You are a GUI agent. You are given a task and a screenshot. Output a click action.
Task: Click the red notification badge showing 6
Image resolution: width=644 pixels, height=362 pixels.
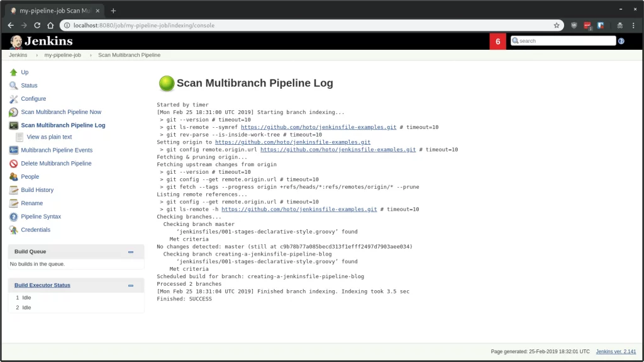(x=498, y=42)
